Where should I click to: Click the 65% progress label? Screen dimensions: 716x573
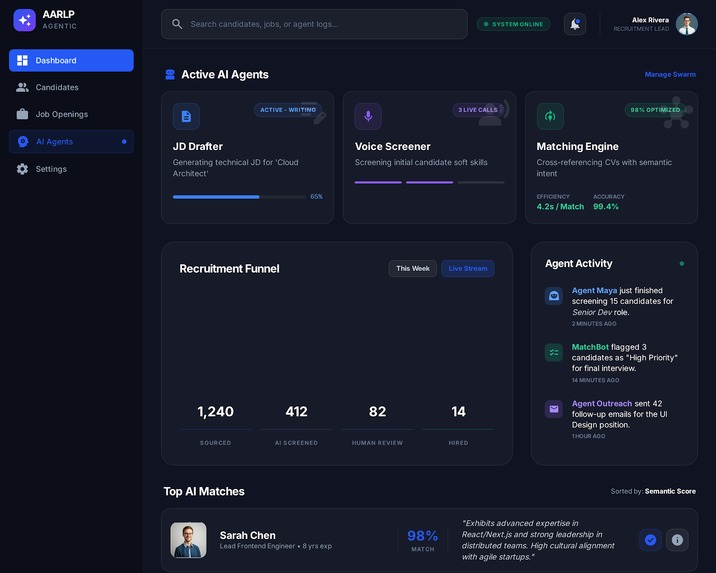click(x=316, y=197)
